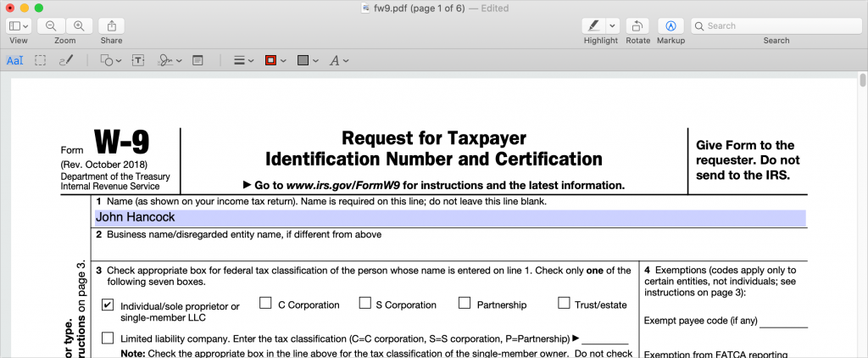
Task: Select the Text Selection tool
Action: 15,60
